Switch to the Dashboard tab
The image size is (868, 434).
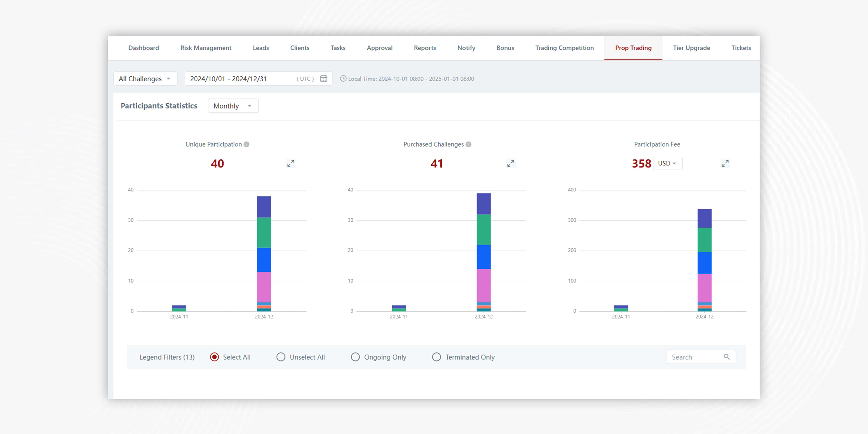pos(144,48)
